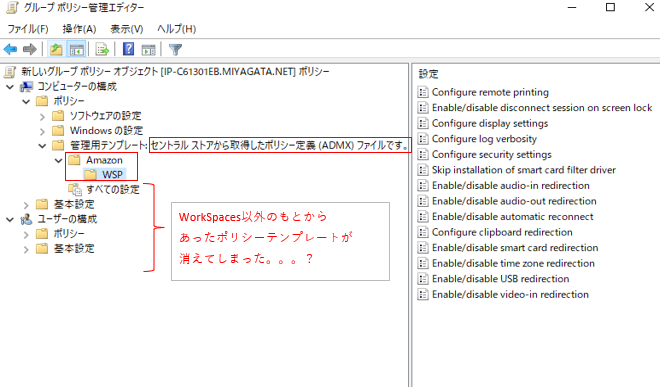Click the Windows の設定 folder icon
This screenshot has height=387, width=660.
click(x=58, y=131)
